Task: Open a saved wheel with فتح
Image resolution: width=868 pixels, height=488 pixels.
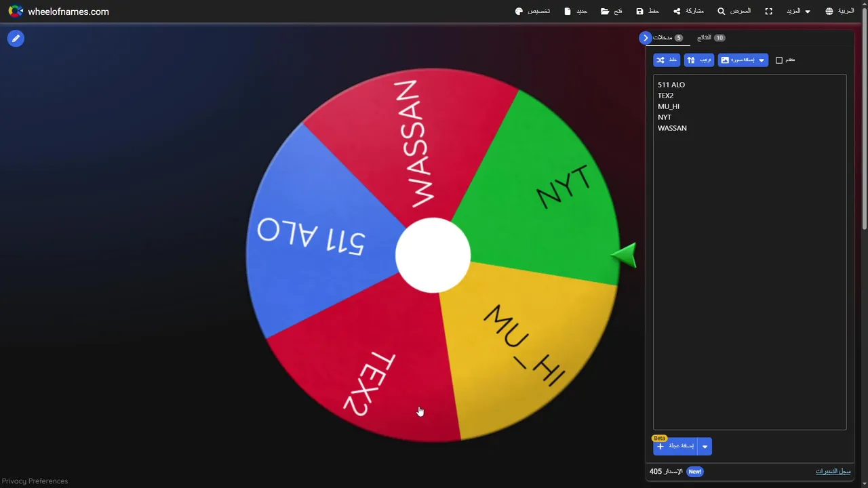Action: (612, 12)
